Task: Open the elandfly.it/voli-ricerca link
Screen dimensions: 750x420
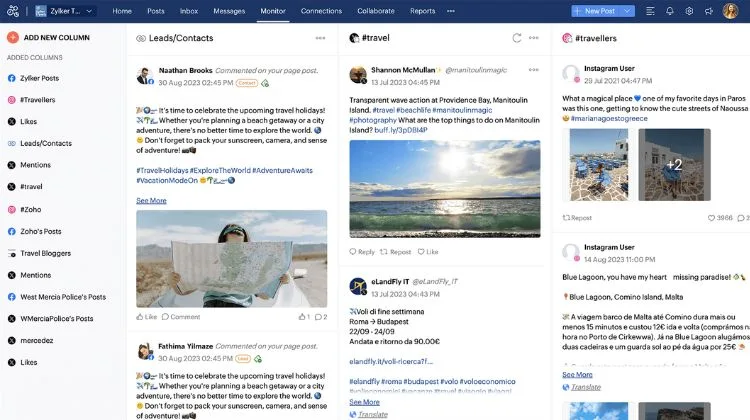Action: click(x=391, y=362)
